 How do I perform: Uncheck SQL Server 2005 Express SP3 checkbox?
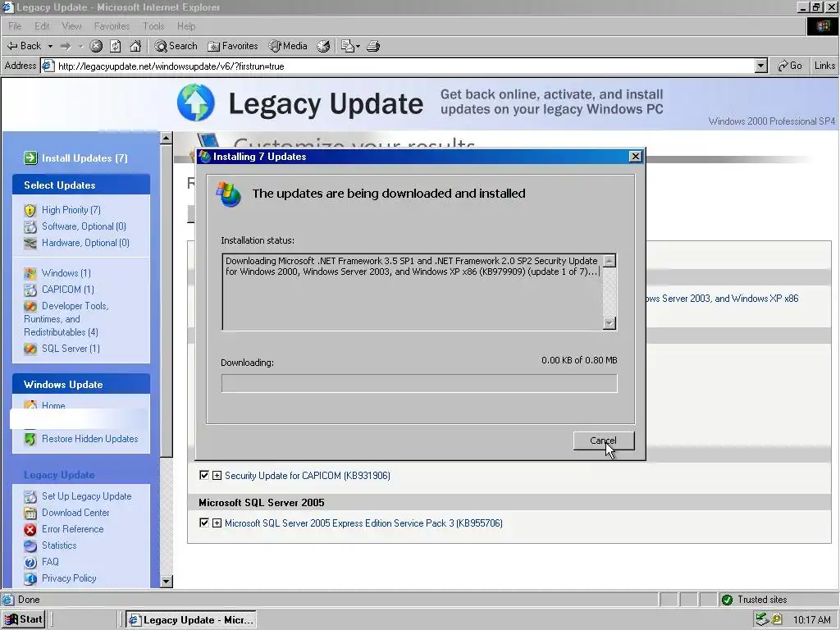click(x=203, y=523)
